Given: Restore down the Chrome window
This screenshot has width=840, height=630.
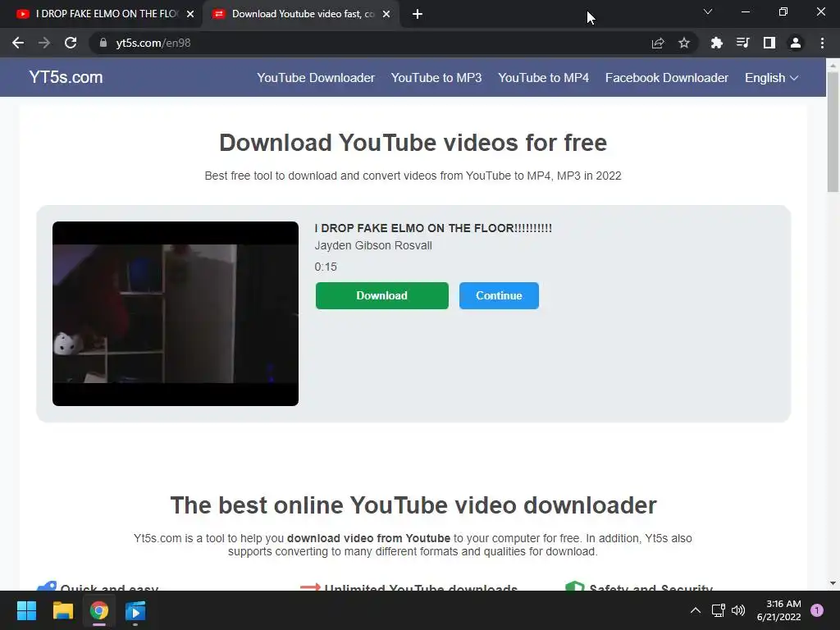Looking at the screenshot, I should 783,11.
